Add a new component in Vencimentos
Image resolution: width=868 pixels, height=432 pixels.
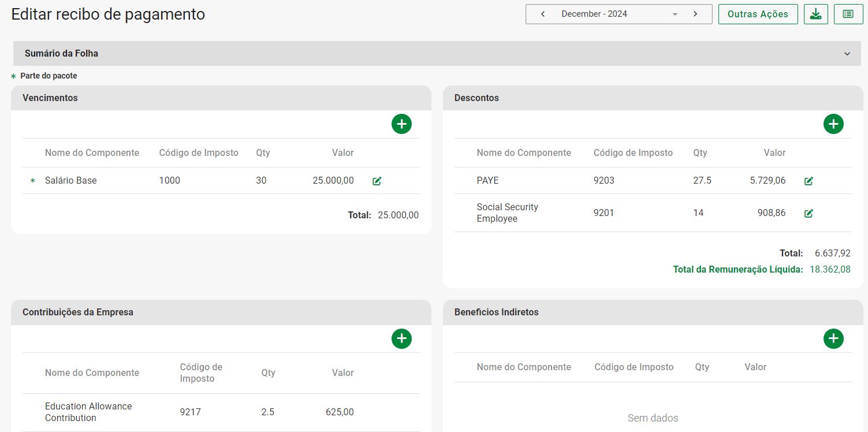(401, 124)
